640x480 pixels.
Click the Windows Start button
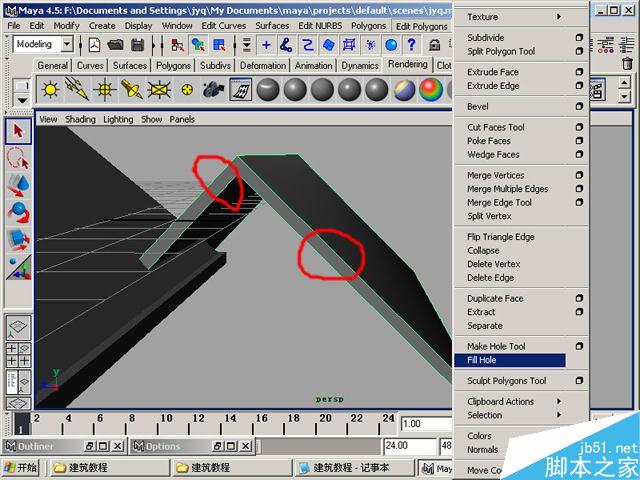pos(20,468)
